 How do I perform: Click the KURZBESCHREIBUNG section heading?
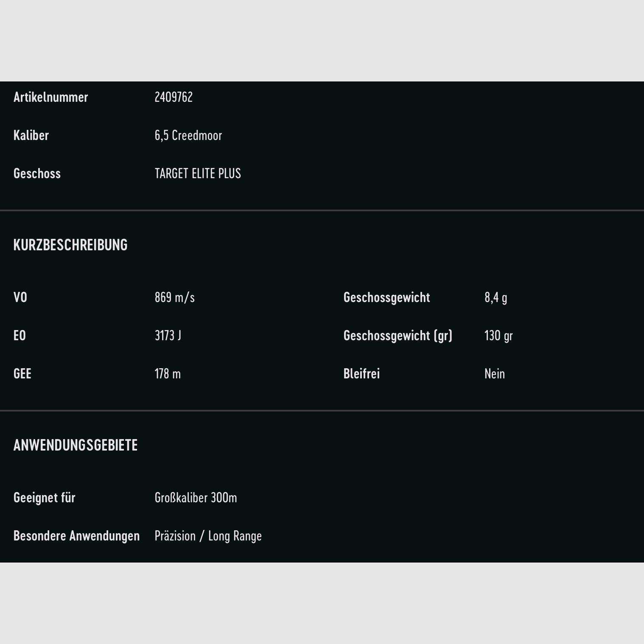pos(70,245)
